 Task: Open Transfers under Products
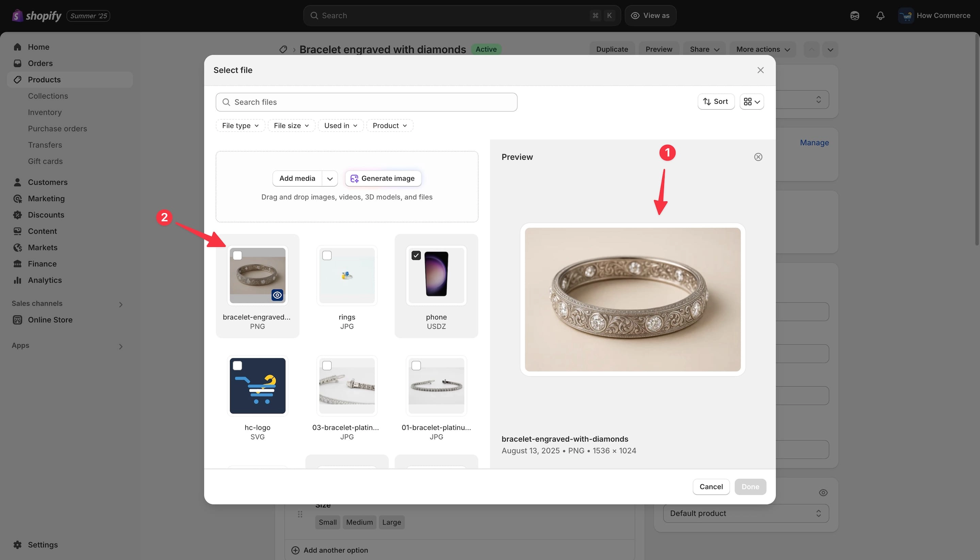click(45, 145)
